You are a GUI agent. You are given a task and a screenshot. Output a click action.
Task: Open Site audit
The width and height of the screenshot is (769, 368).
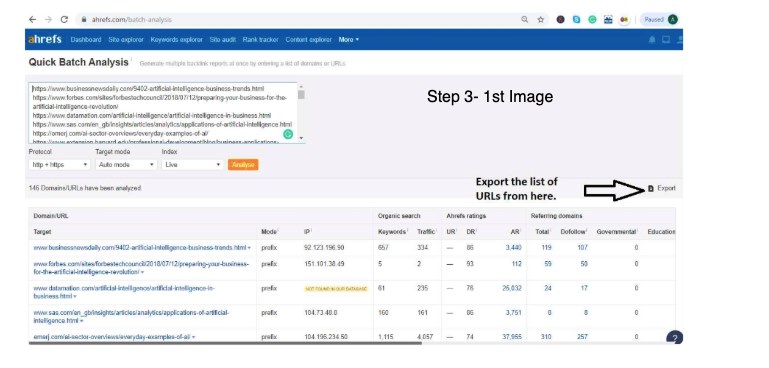tap(223, 40)
